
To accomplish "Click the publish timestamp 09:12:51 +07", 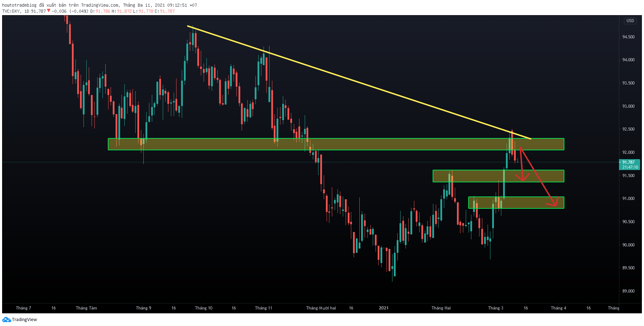I will coord(182,5).
